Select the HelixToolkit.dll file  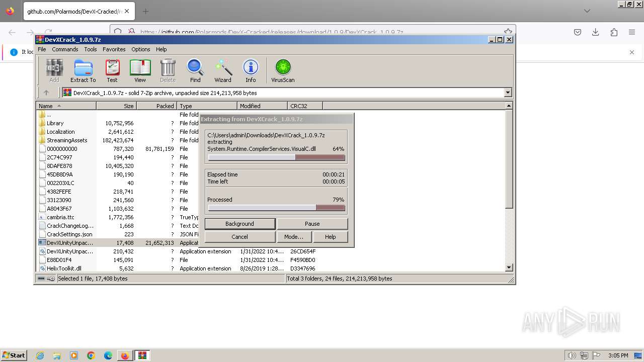(64, 268)
